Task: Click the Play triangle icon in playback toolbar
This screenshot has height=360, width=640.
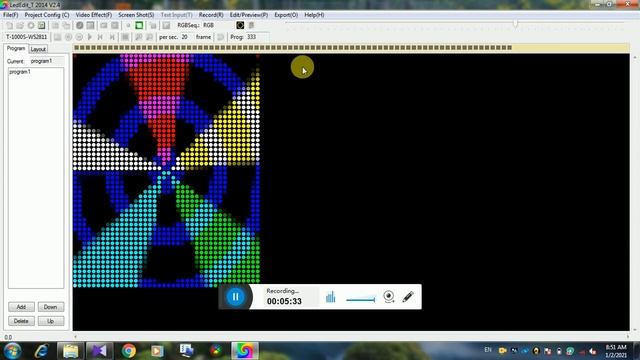Action: pos(90,37)
